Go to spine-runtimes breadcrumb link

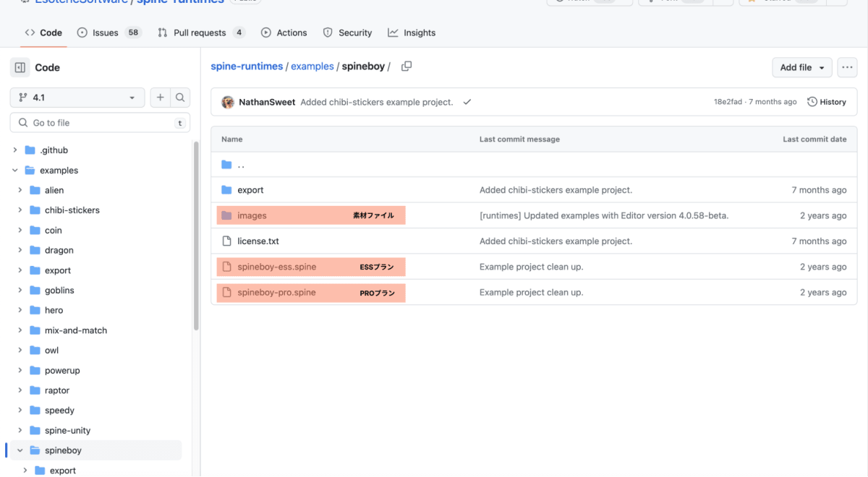click(247, 66)
